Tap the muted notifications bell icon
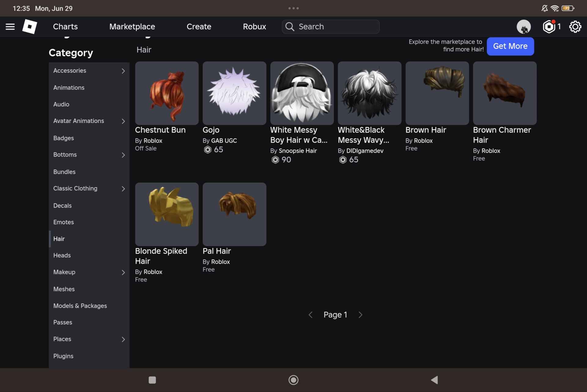This screenshot has height=392, width=587. [x=545, y=8]
